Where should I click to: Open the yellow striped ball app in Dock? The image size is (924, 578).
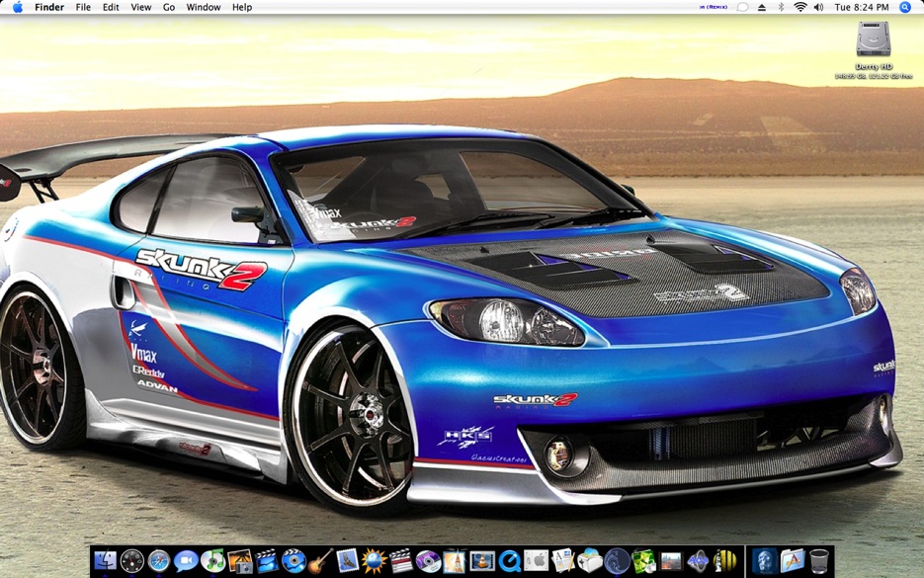(x=724, y=561)
